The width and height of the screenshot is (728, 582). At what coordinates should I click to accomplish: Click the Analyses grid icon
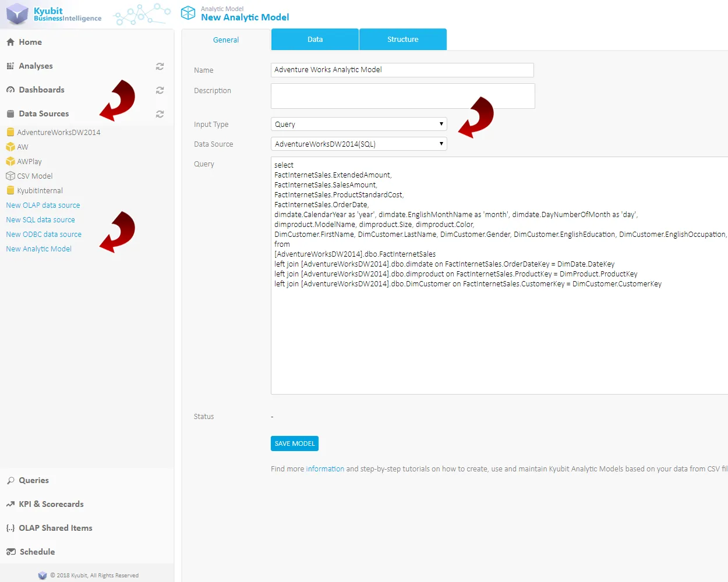coord(10,66)
